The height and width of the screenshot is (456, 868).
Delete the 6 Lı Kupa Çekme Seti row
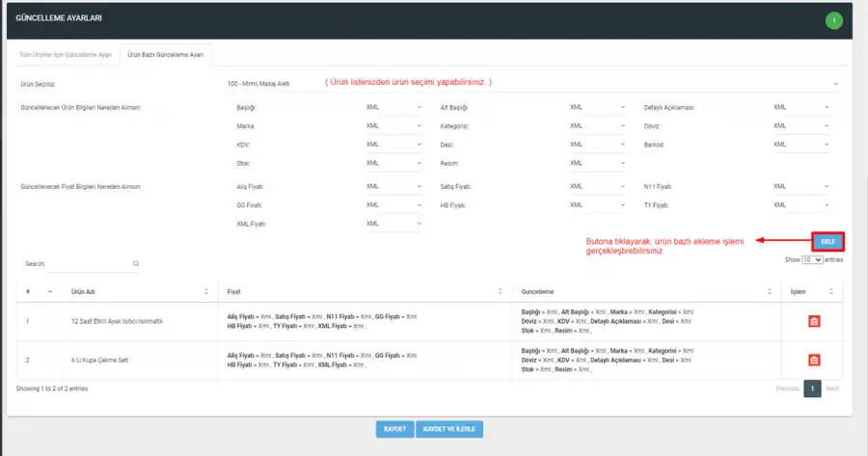(814, 361)
